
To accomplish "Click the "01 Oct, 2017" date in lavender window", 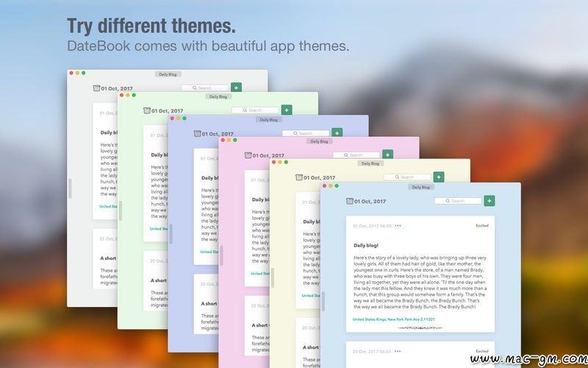I will [218, 134].
